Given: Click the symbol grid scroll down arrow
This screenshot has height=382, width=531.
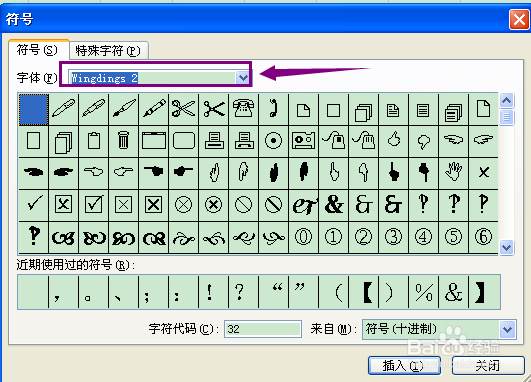Looking at the screenshot, I should [506, 247].
